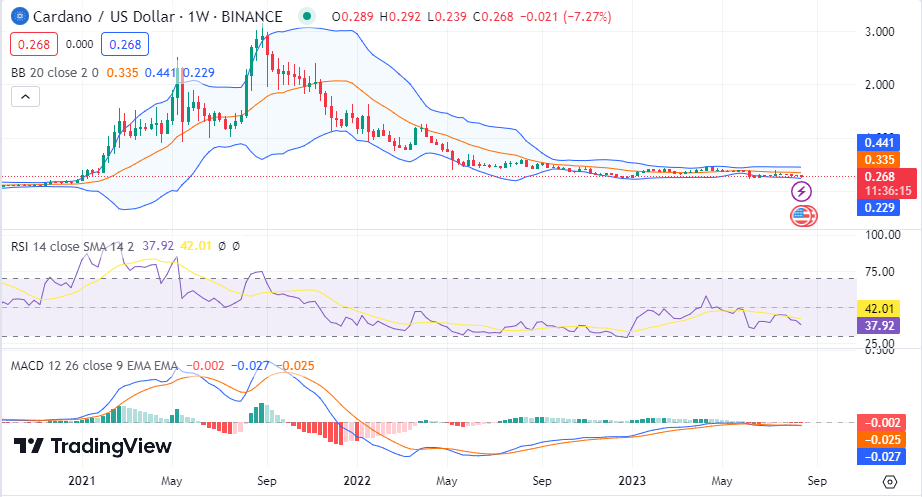Click the -0.021 (-7.27%) change value
This screenshot has width=922, height=497.
pos(566,16)
